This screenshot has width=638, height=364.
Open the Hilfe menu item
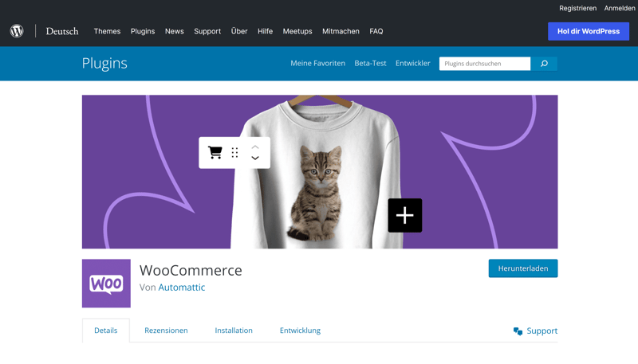point(265,31)
